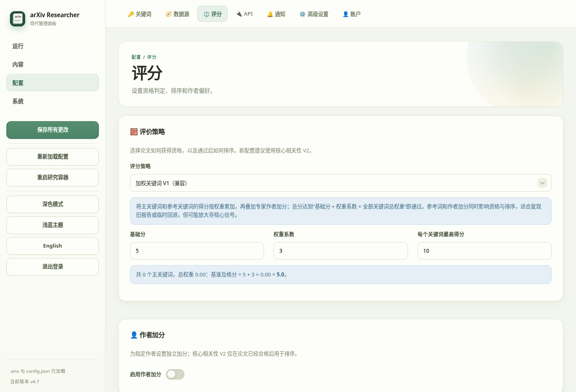The width and height of the screenshot is (576, 392).
Task: Click the arXiv Researcher logo icon
Action: [x=18, y=19]
